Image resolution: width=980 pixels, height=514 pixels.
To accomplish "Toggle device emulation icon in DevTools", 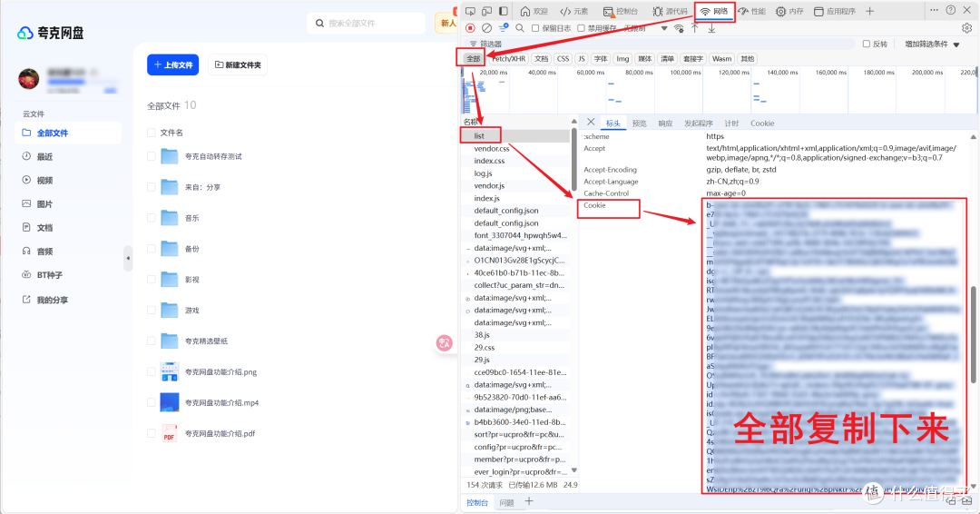I will [487, 11].
